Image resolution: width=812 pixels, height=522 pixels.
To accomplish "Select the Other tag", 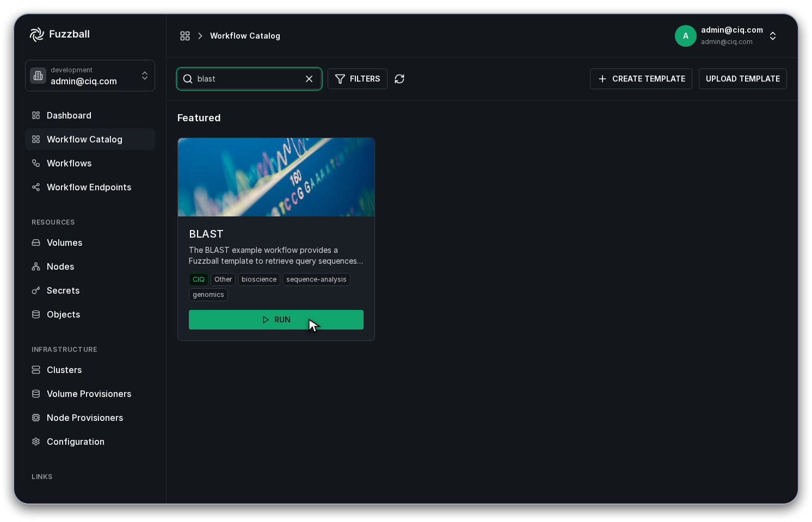I will pos(223,279).
